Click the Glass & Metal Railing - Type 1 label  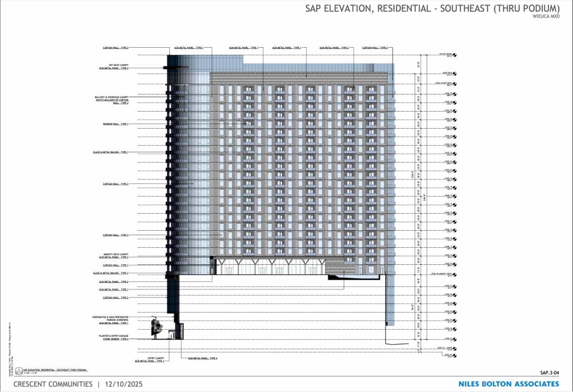pyautogui.click(x=115, y=152)
